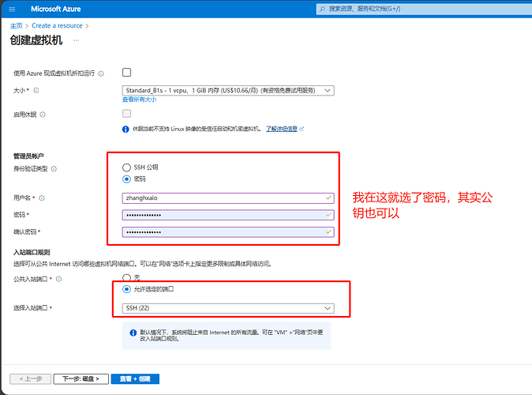
Task: Click the username field zhanghxaio
Action: click(x=228, y=198)
